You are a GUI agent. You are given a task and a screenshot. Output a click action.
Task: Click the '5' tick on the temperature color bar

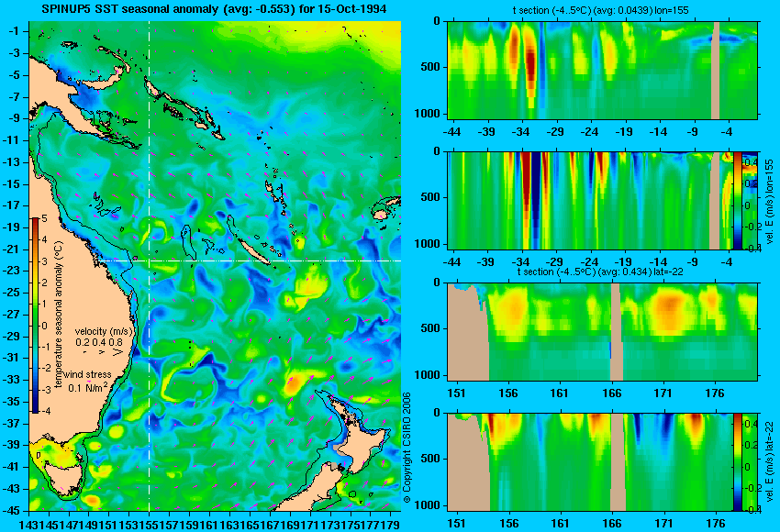point(44,218)
